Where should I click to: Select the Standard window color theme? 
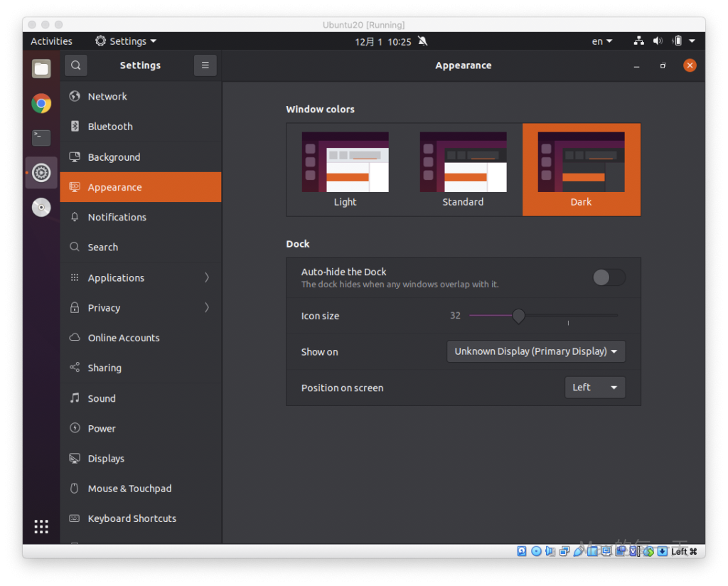[463, 169]
